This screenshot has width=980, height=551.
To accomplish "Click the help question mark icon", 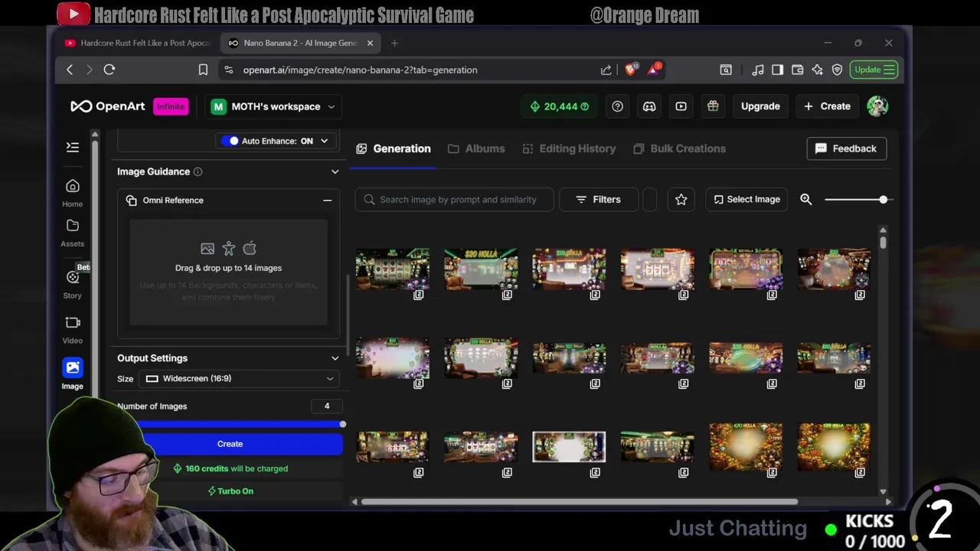I will click(x=618, y=106).
